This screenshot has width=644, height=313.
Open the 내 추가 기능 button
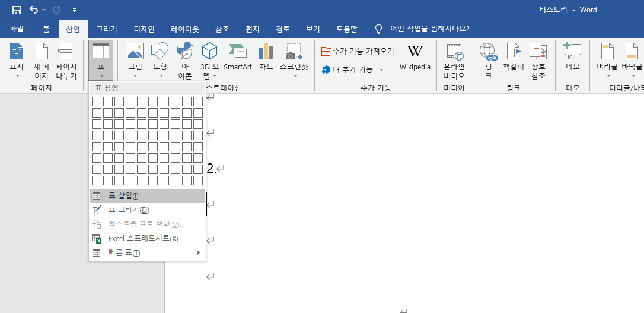(348, 69)
